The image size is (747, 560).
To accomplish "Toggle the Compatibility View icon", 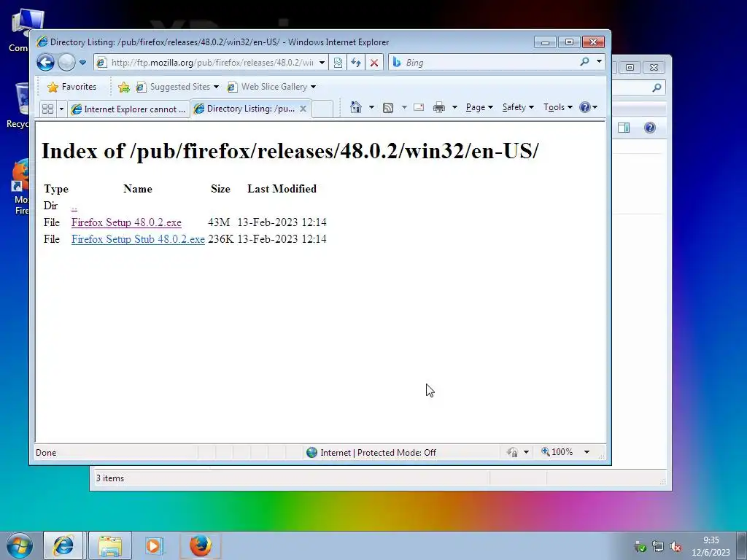I will 338,63.
